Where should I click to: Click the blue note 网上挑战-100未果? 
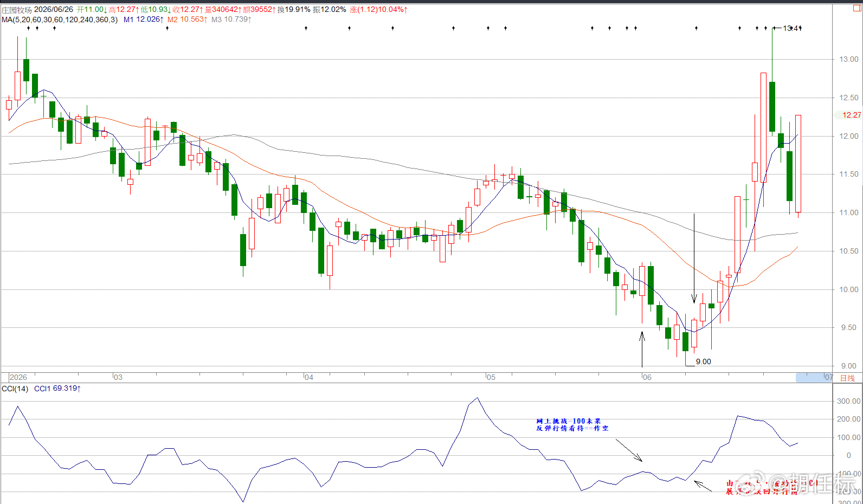[x=569, y=421]
